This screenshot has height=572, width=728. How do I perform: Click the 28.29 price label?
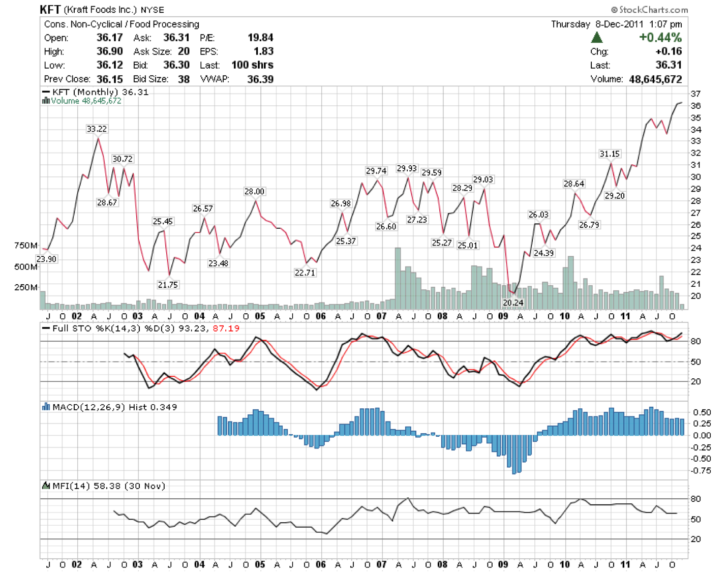[x=462, y=188]
